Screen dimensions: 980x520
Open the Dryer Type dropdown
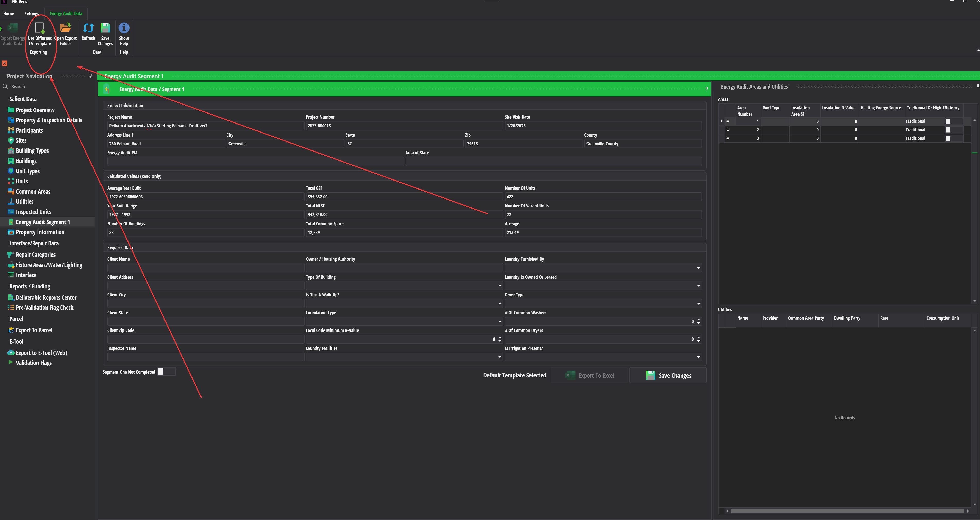698,303
